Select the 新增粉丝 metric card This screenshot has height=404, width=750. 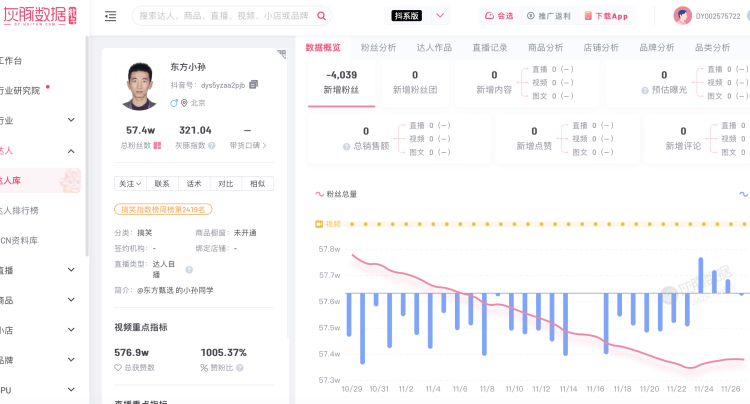[341, 82]
